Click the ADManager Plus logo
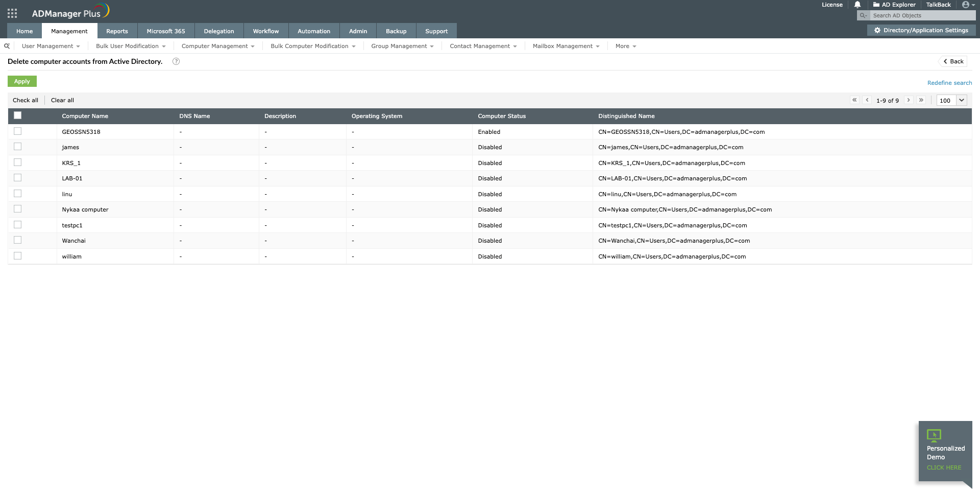Screen dimensions: 980x492 [x=70, y=11]
